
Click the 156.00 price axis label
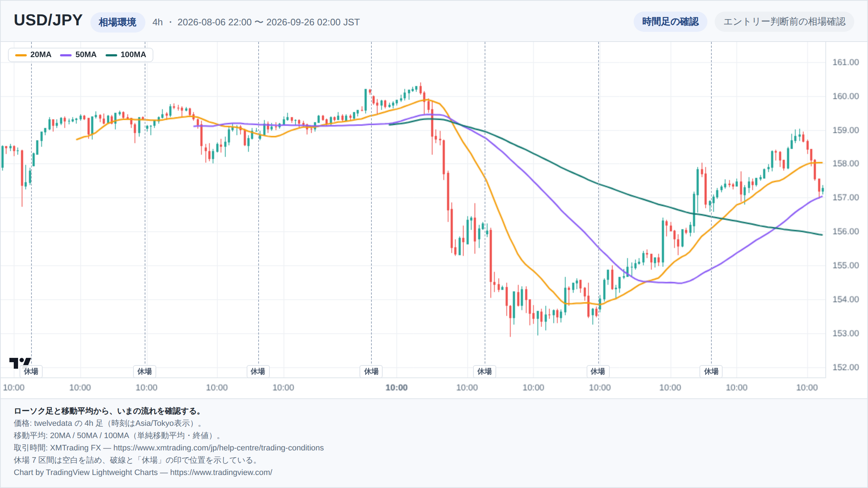coord(846,231)
